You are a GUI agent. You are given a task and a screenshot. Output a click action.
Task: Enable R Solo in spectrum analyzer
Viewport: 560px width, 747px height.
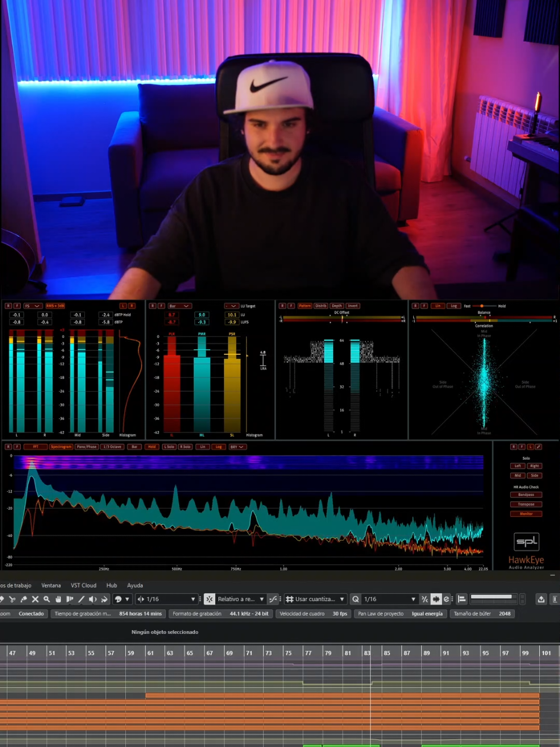pyautogui.click(x=184, y=447)
